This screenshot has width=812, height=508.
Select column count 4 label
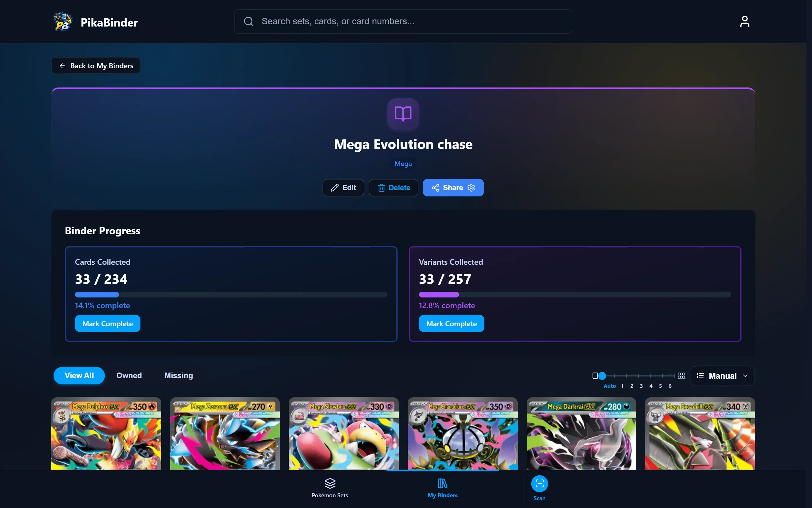pyautogui.click(x=651, y=386)
